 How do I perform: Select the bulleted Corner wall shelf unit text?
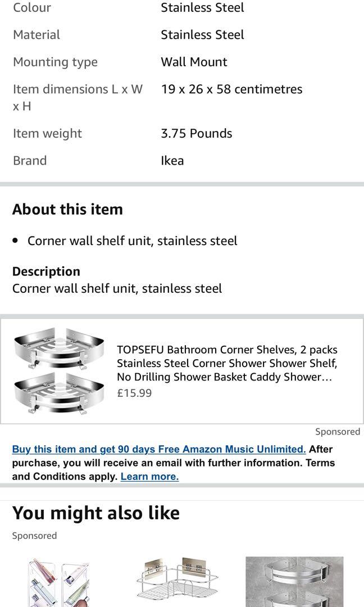point(132,241)
